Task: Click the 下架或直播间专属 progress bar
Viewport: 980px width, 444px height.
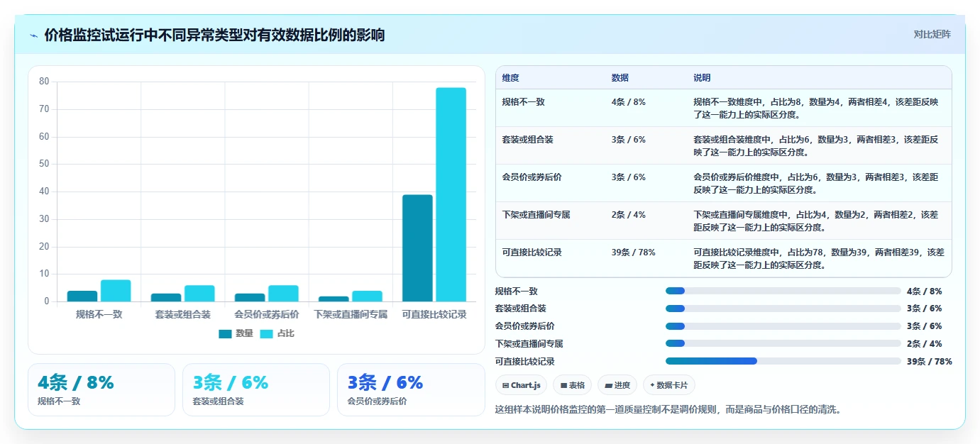Action: (x=783, y=343)
